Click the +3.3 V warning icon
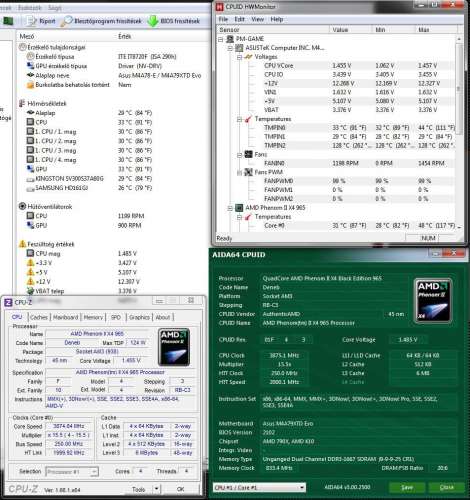470x500 pixels. (30, 263)
